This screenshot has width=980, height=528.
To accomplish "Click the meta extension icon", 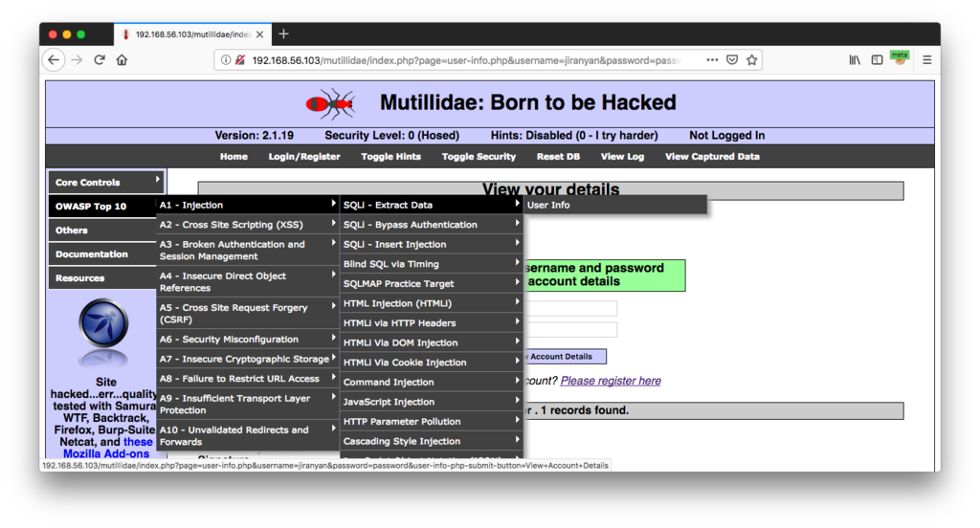I will (900, 58).
